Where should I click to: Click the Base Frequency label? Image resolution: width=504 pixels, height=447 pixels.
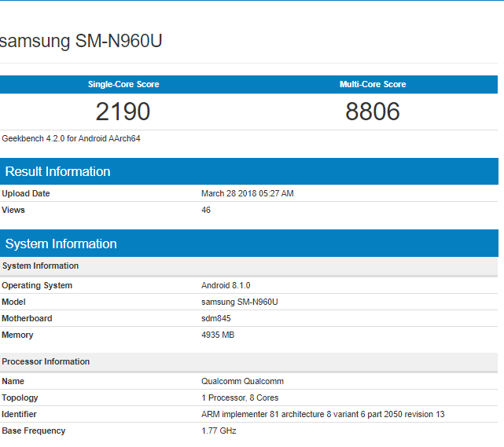point(34,431)
